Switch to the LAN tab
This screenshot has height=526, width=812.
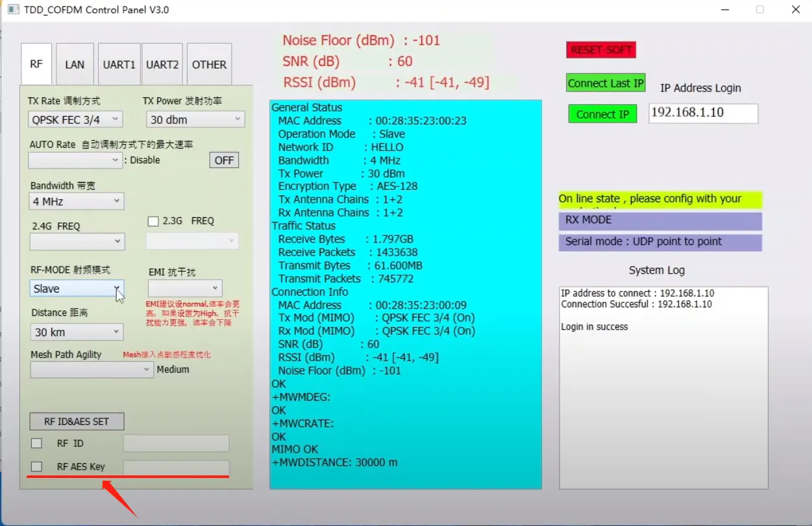[75, 64]
